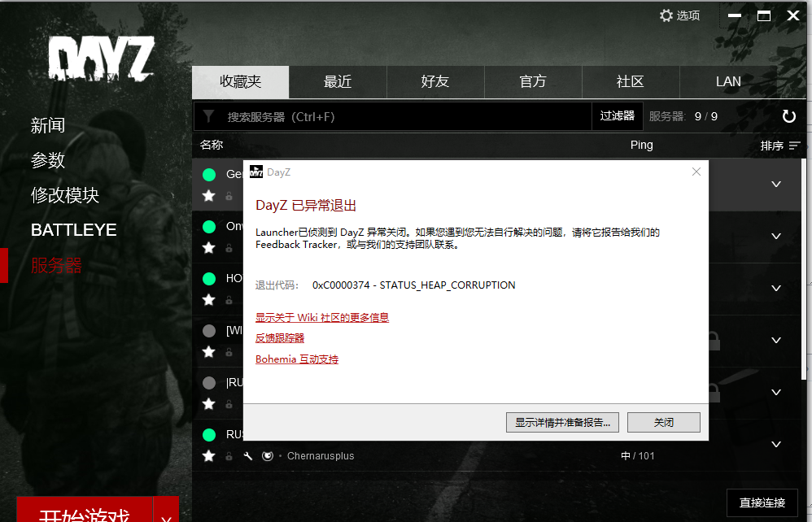Sort servers by the Ping column header
This screenshot has width=812, height=522.
point(642,146)
